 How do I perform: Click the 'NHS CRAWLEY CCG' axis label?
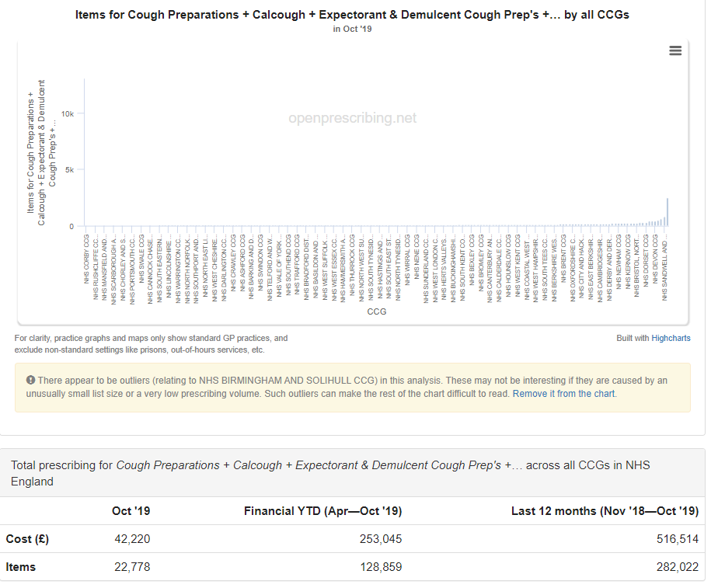pyautogui.click(x=233, y=263)
